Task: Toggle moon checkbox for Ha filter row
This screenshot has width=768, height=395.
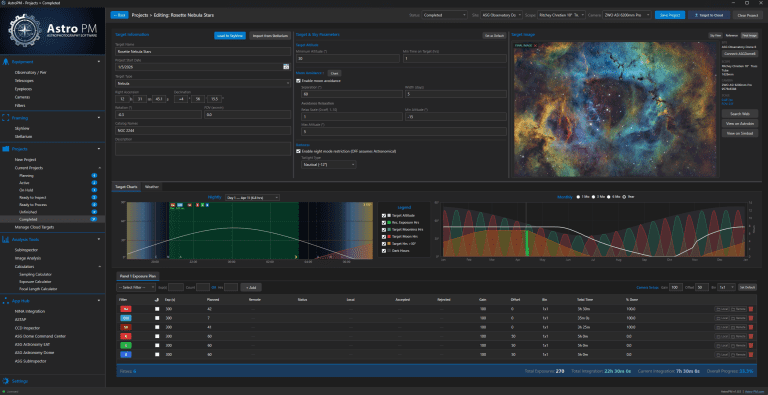Action: click(157, 309)
